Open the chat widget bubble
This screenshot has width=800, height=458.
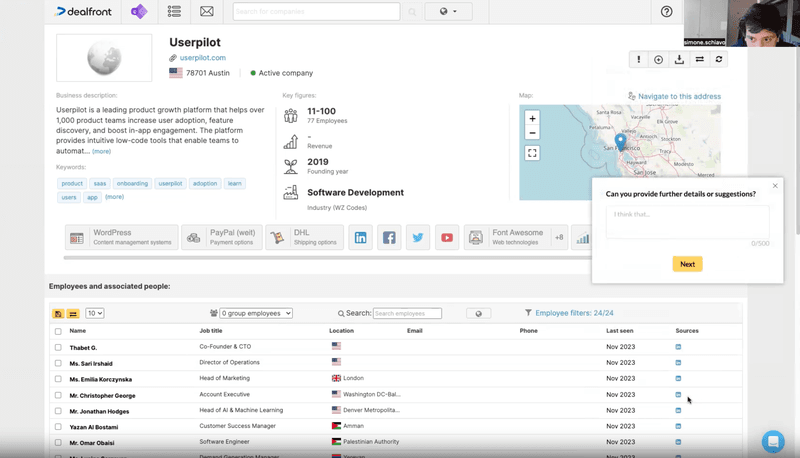772,441
